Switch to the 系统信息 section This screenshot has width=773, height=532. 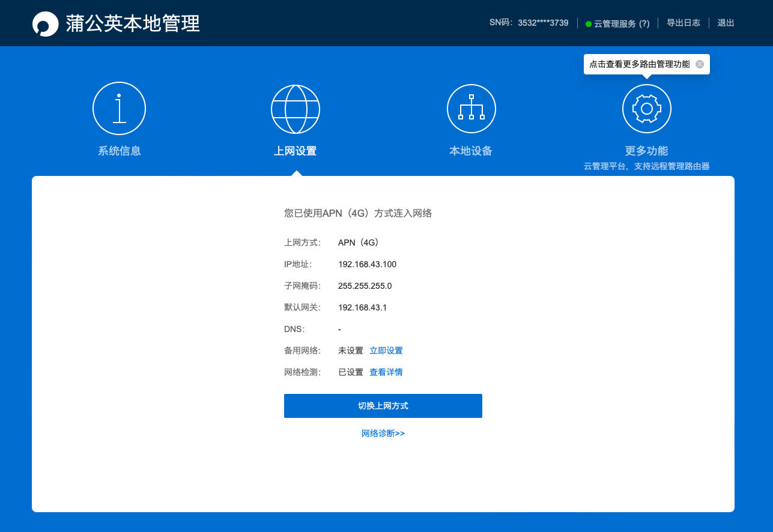pos(119,151)
